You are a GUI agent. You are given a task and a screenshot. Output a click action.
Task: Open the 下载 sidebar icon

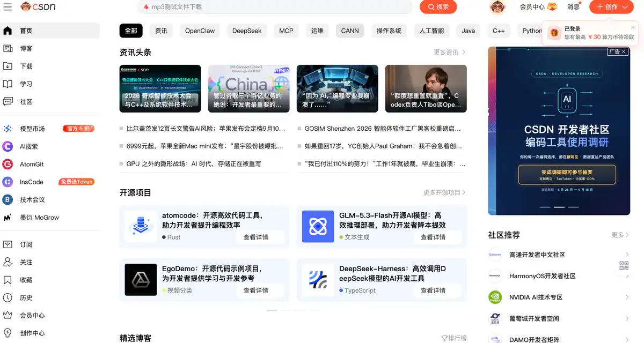(8, 66)
